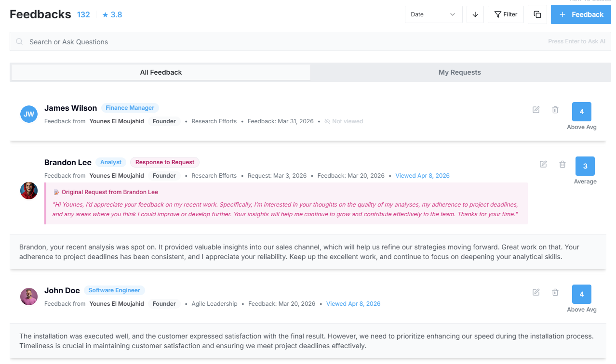Edit James Wilson's feedback with pencil icon
Screen dimensions: 616x364
(x=536, y=110)
